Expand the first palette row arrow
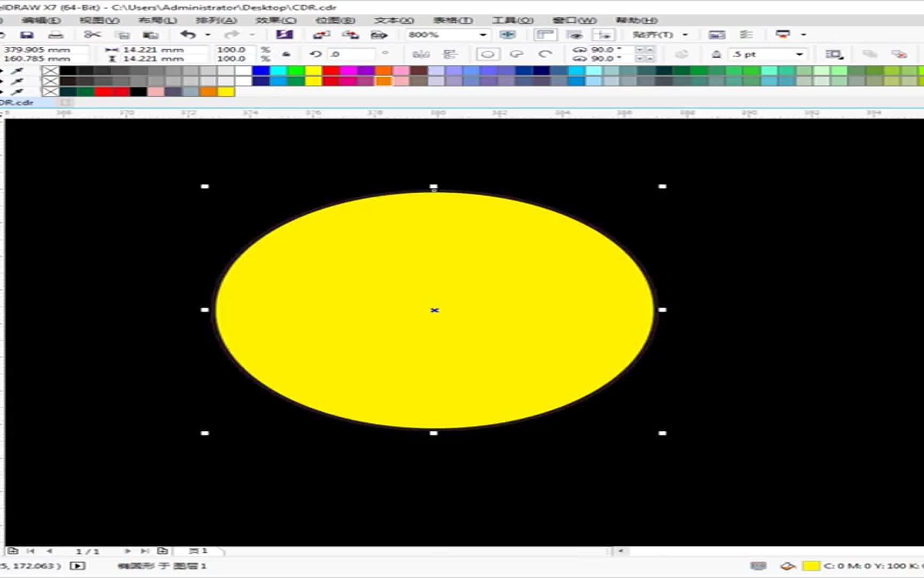Image resolution: width=924 pixels, height=578 pixels. point(2,71)
